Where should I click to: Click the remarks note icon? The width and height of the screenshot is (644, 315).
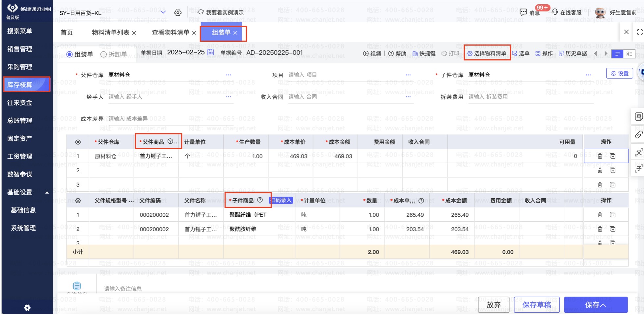pos(77,285)
